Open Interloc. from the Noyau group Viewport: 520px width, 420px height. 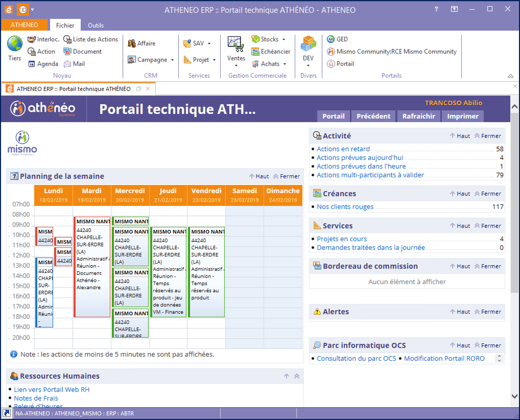(43, 39)
